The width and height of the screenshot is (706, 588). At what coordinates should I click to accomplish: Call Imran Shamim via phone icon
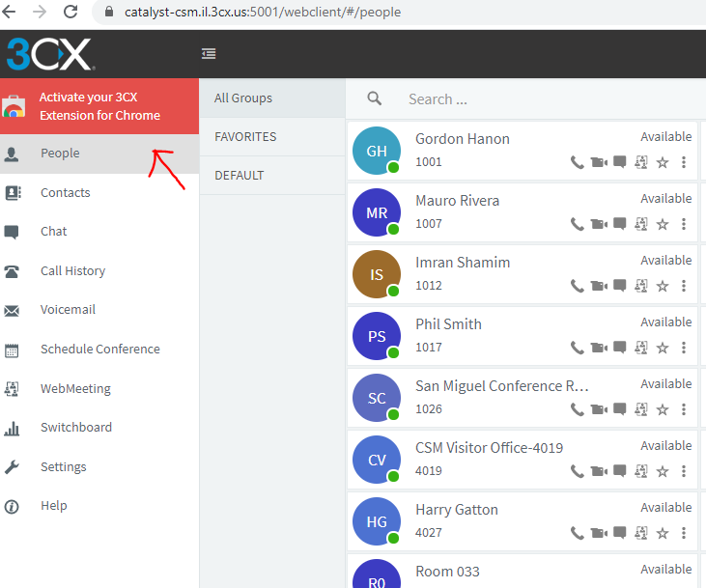pyautogui.click(x=577, y=286)
